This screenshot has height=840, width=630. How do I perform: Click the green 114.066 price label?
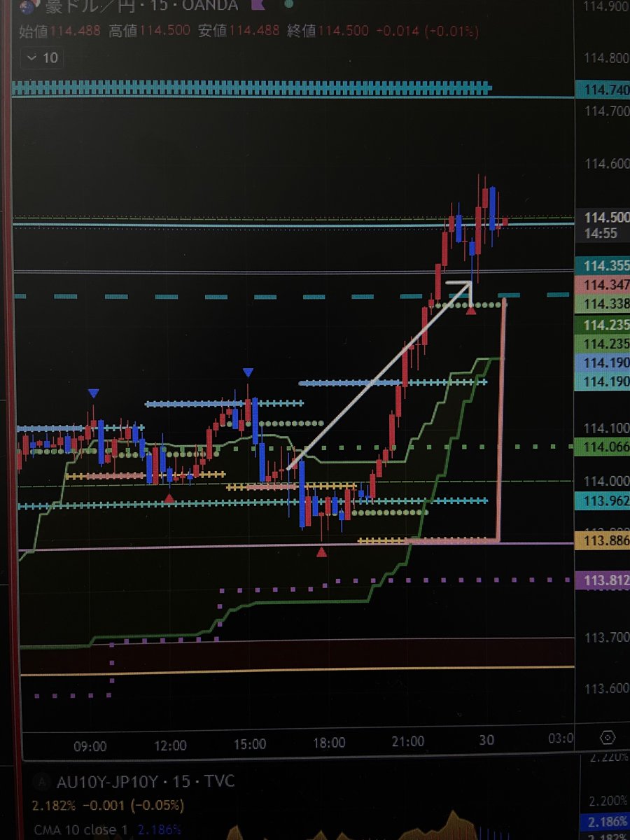click(x=603, y=446)
